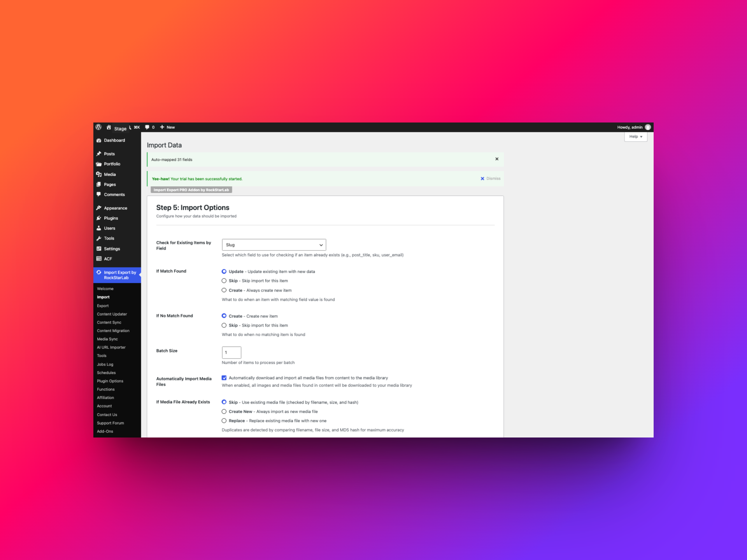Open the Slug field dropdown

point(274,245)
